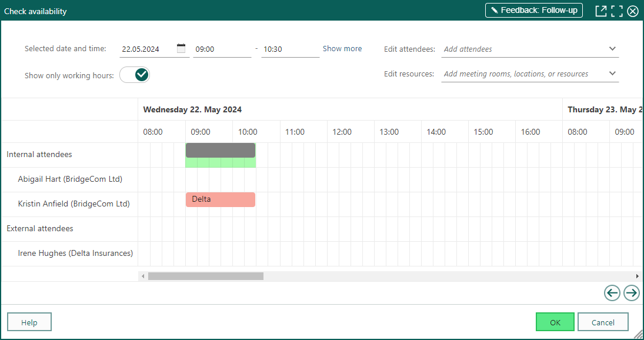Open the calendar date picker icon
Image resolution: width=644 pixels, height=340 pixels.
click(181, 48)
